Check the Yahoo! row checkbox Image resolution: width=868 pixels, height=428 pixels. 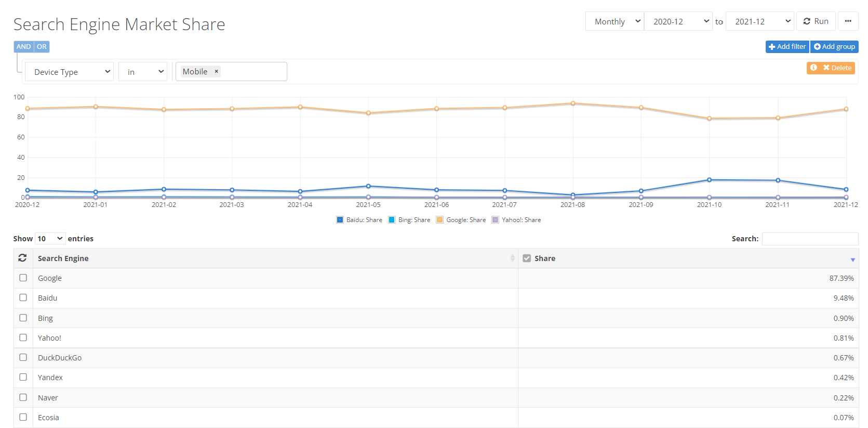tap(23, 338)
